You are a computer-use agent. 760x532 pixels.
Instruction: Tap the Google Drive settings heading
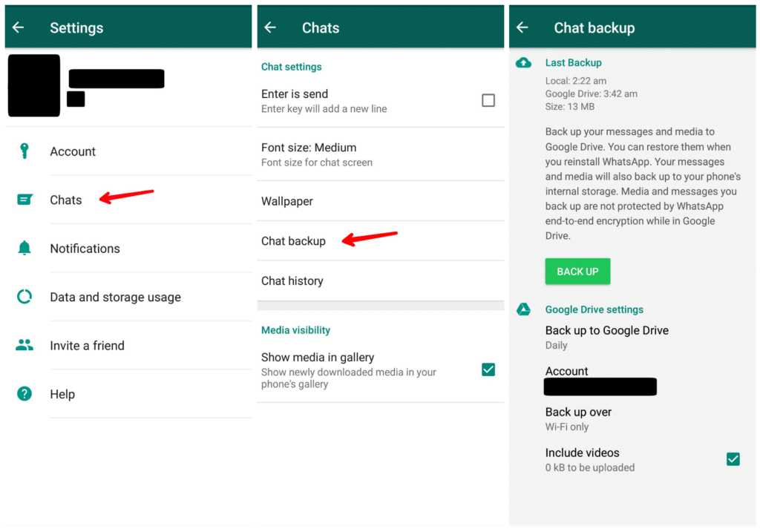(594, 309)
